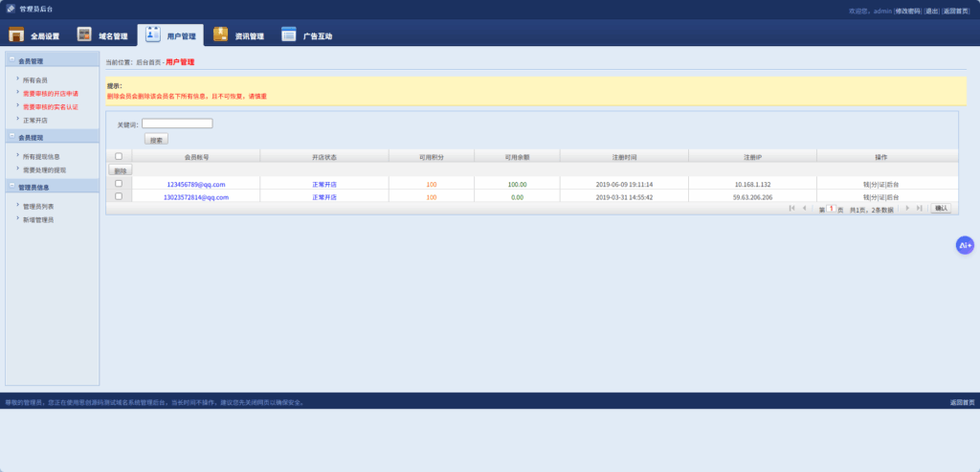
Task: Collapse the 管理员信息 sidebar section
Action: (x=12, y=186)
